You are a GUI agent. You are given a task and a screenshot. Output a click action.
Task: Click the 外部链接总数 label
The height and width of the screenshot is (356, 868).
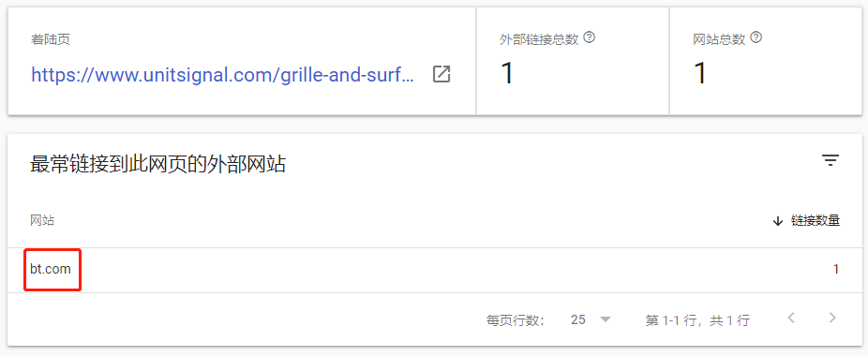pos(539,40)
